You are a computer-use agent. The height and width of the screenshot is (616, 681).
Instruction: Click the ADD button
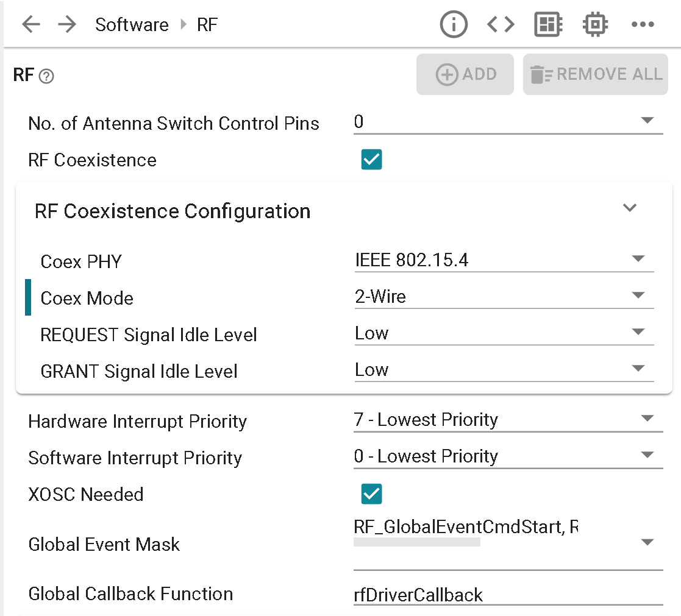pos(465,74)
